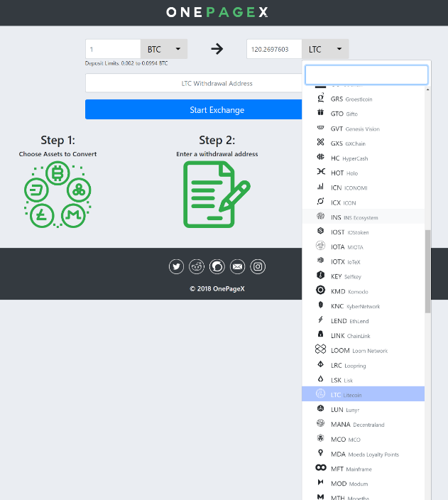The height and width of the screenshot is (500, 448).
Task: Choose MDA Moeda Loyalty Points option
Action: tap(364, 454)
